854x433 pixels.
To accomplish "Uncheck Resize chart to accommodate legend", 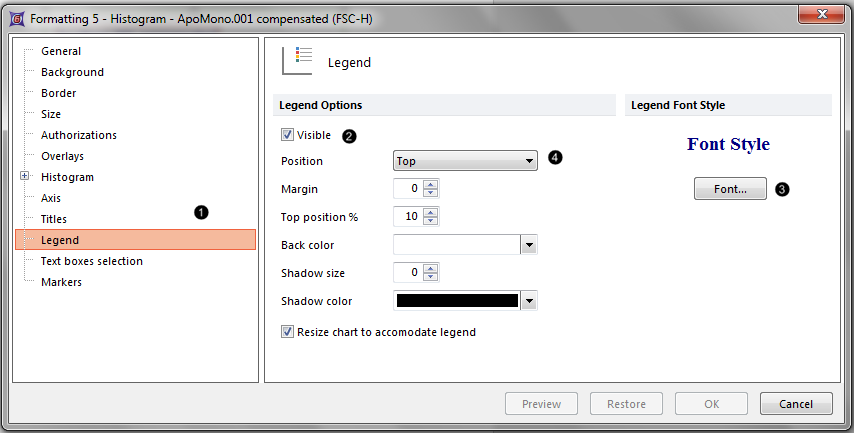I will [288, 332].
